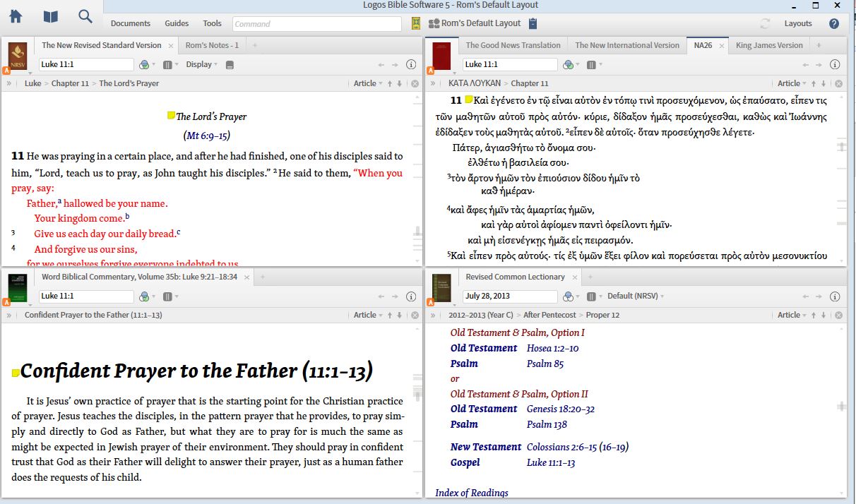Viewport: 856px width, 504px height.
Task: Jump to previous article in NA26 panel
Action: click(813, 83)
